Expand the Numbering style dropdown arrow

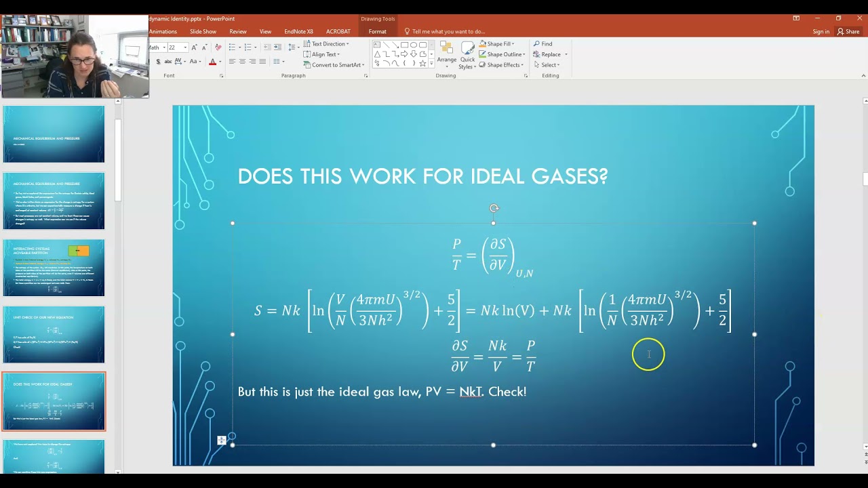click(256, 47)
